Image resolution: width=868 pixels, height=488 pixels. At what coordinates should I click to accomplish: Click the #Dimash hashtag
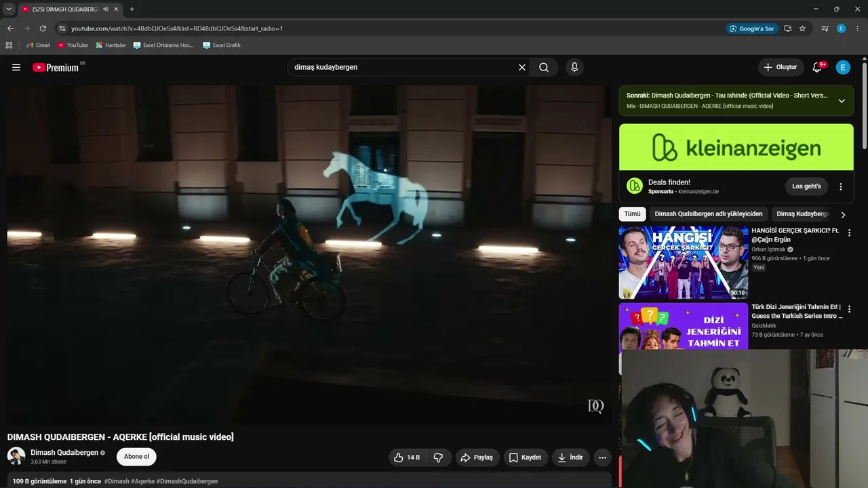tap(117, 481)
